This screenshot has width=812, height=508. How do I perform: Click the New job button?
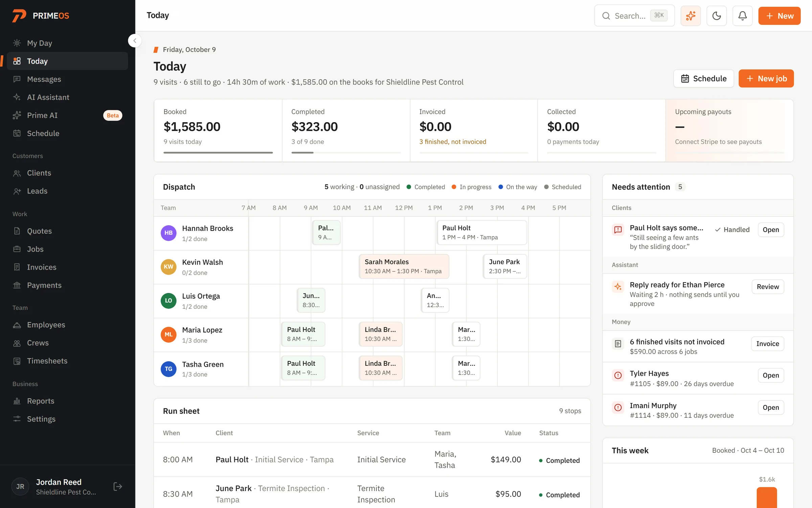766,79
